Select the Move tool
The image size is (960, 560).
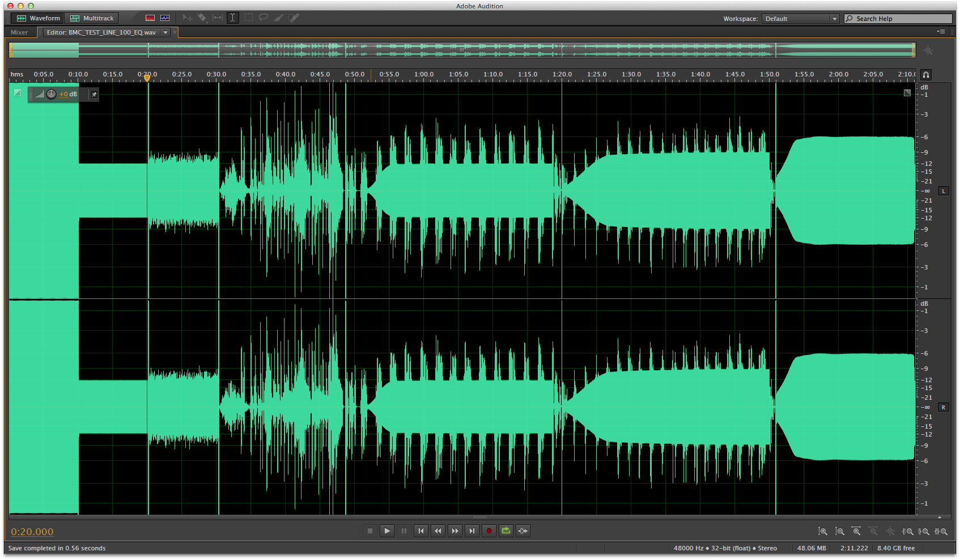coord(187,18)
